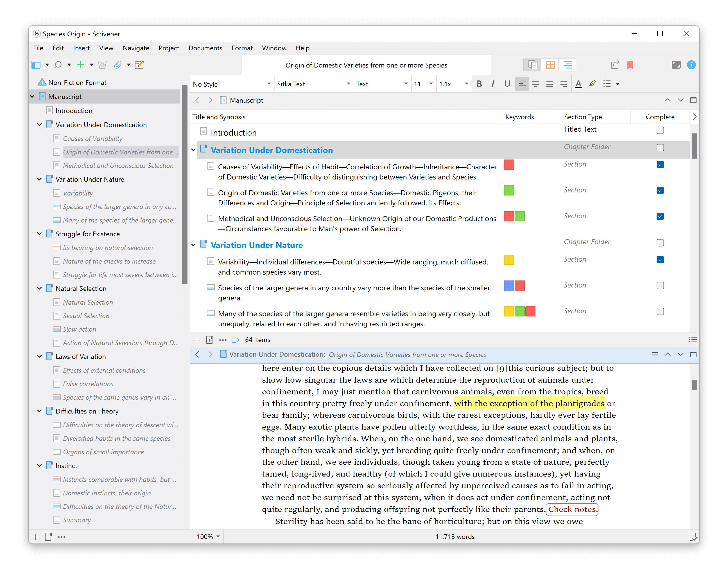Open Quick Reference attachment paperclip icon
The width and height of the screenshot is (728, 575).
click(x=117, y=65)
